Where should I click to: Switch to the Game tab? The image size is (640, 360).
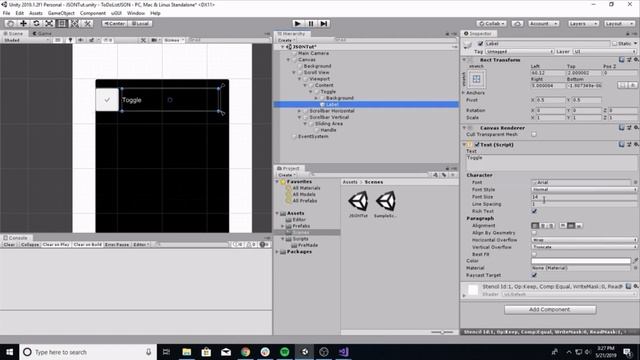(x=42, y=33)
